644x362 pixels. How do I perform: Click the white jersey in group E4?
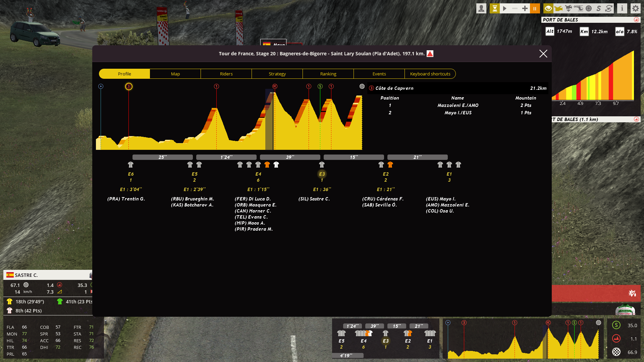276,165
